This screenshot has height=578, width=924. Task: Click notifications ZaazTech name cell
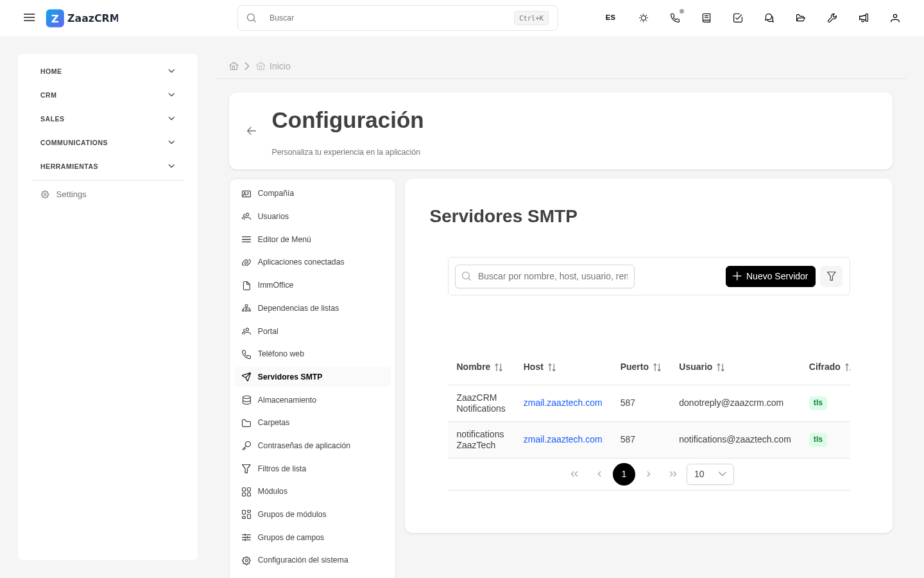(480, 440)
